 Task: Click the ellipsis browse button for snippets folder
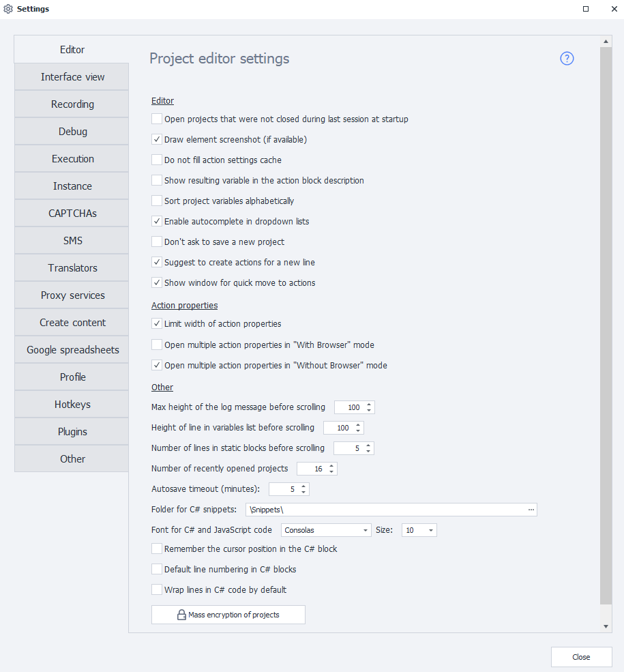tap(531, 510)
